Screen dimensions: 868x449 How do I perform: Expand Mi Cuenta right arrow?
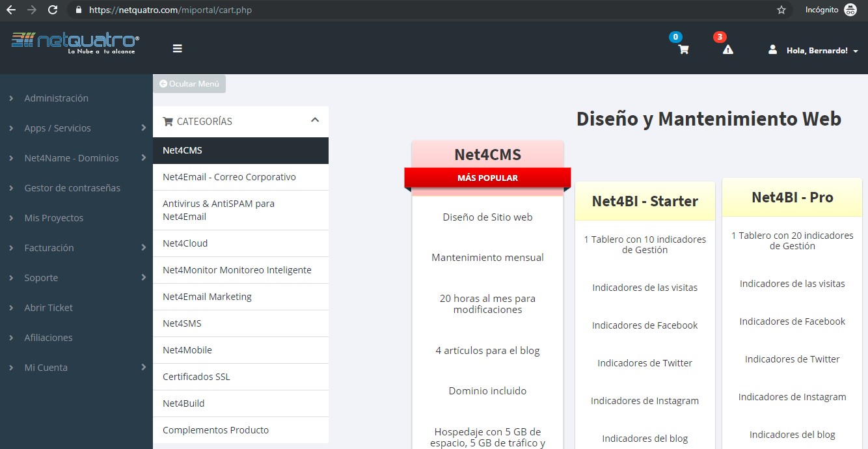[143, 368]
